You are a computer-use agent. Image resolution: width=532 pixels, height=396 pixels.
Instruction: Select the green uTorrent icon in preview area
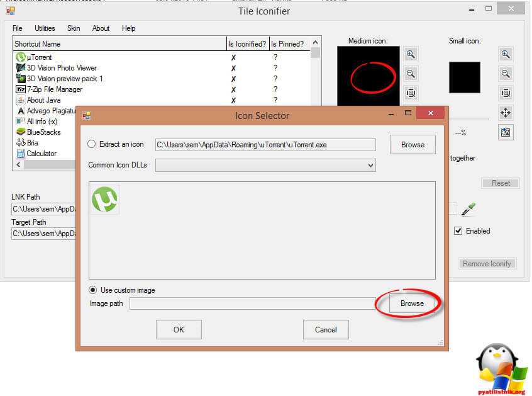(104, 200)
